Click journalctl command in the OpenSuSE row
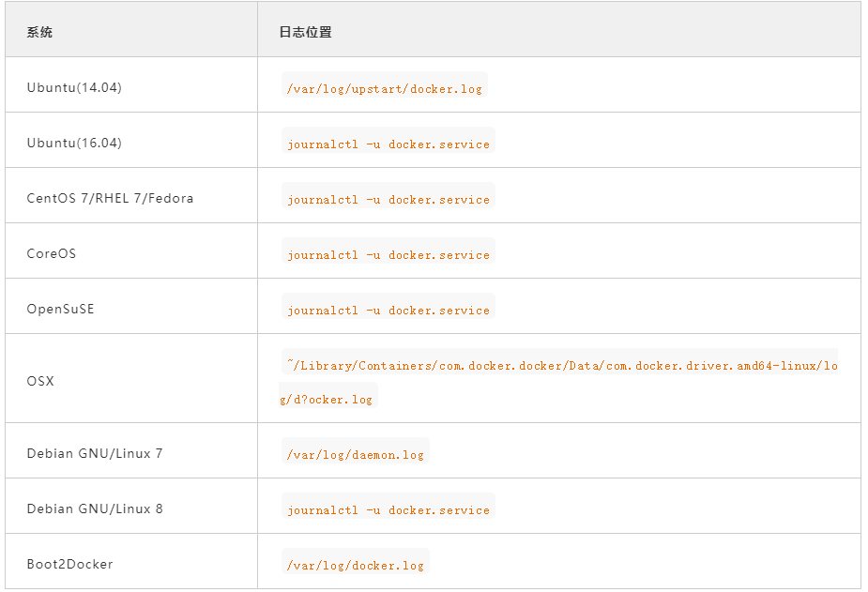Image resolution: width=868 pixels, height=592 pixels. click(x=388, y=306)
